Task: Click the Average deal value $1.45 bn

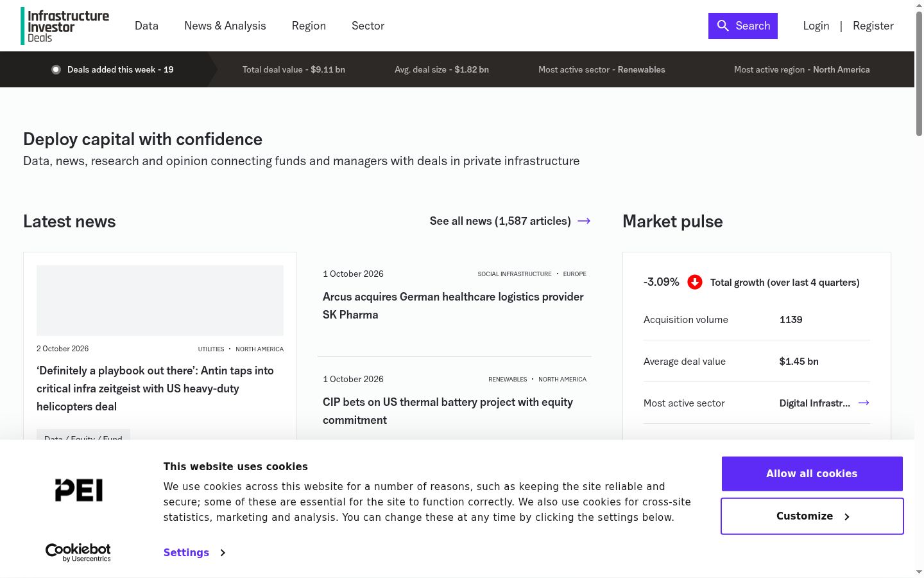Action: point(799,361)
